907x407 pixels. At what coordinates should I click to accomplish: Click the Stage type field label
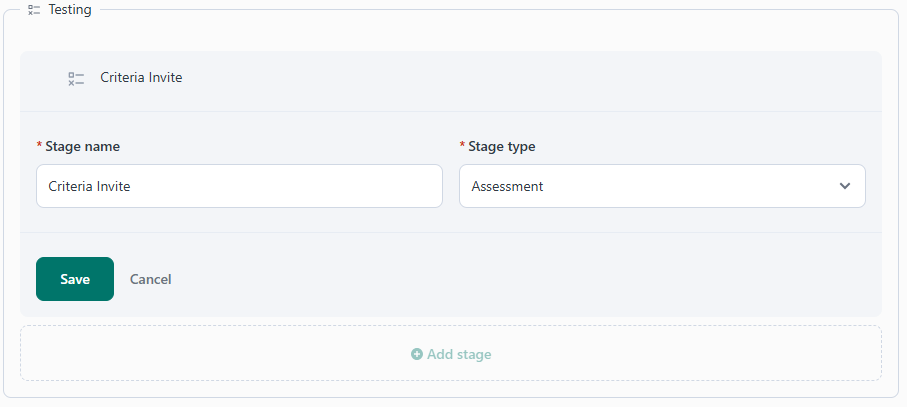(501, 146)
